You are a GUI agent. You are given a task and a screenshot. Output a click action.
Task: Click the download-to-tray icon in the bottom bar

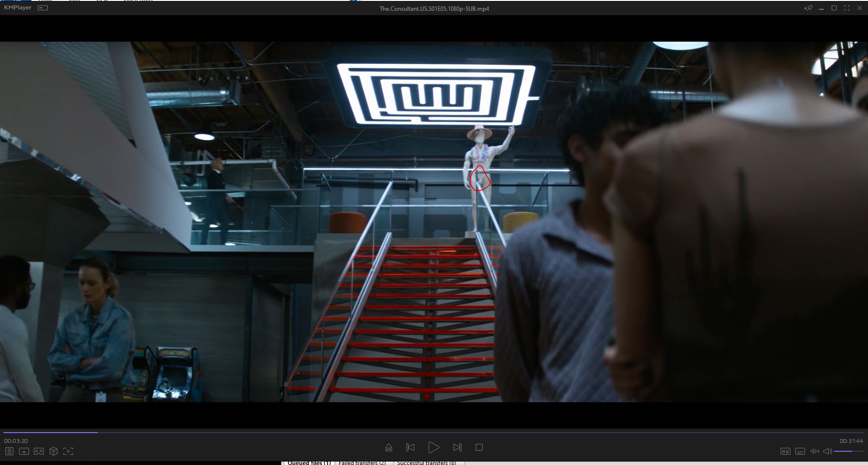[24, 451]
